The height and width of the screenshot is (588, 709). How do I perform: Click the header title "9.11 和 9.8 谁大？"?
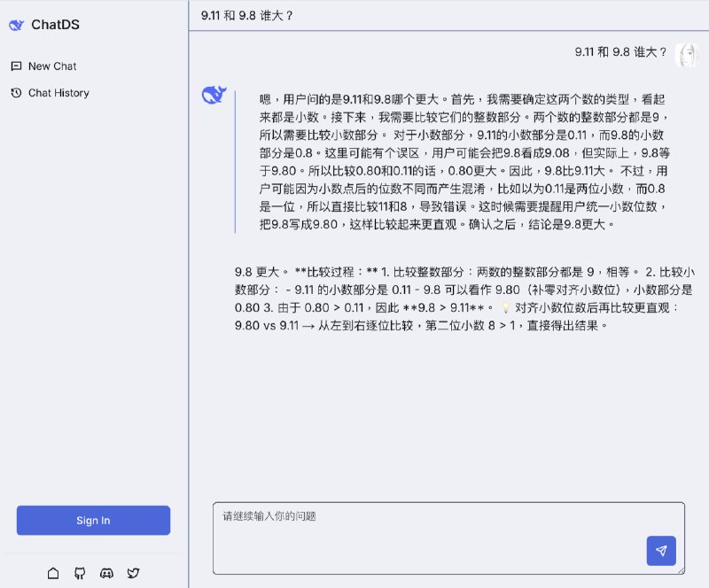tap(247, 16)
